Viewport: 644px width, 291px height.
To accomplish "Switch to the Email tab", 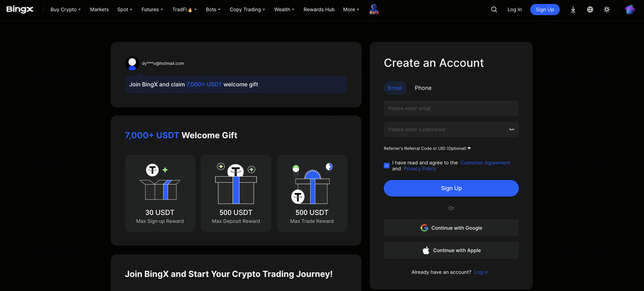I will 395,88.
